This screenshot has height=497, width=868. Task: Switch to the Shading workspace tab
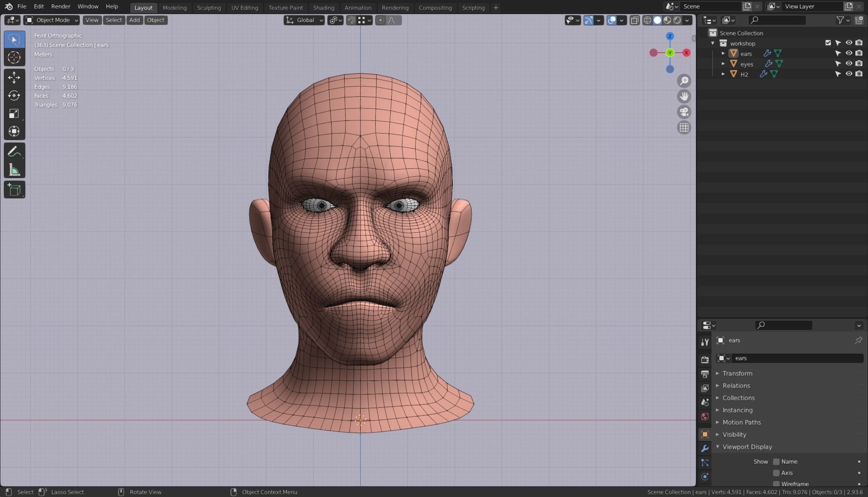tap(324, 8)
